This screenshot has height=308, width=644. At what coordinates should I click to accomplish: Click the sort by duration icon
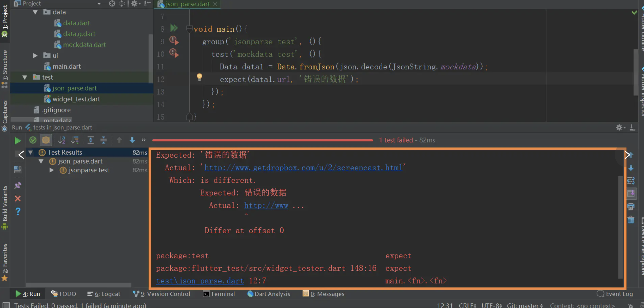(75, 140)
